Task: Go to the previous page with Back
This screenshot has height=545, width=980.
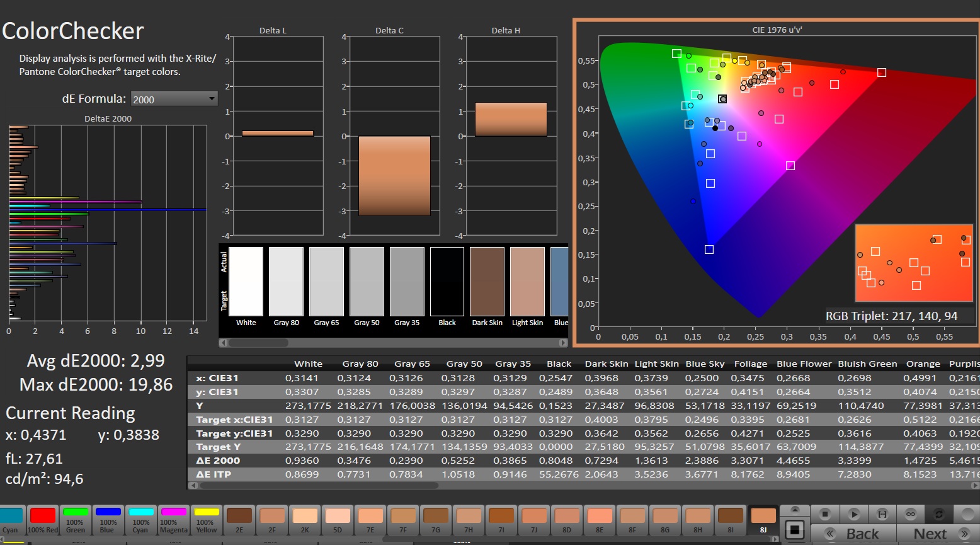Action: pyautogui.click(x=853, y=534)
